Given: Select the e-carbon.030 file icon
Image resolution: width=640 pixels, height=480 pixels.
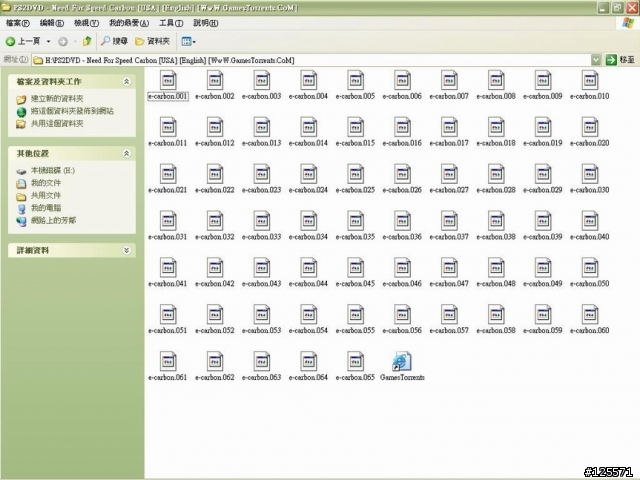Looking at the screenshot, I should point(590,174).
